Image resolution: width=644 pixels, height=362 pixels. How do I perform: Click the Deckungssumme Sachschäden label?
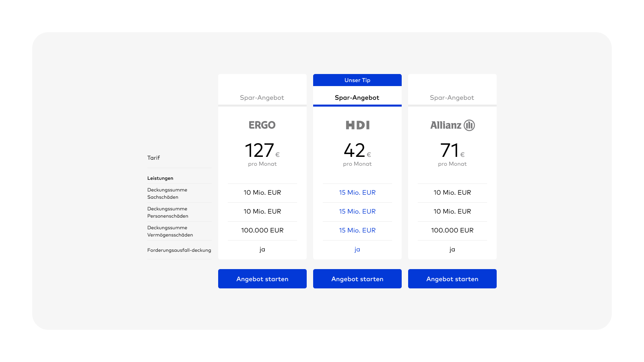point(167,193)
